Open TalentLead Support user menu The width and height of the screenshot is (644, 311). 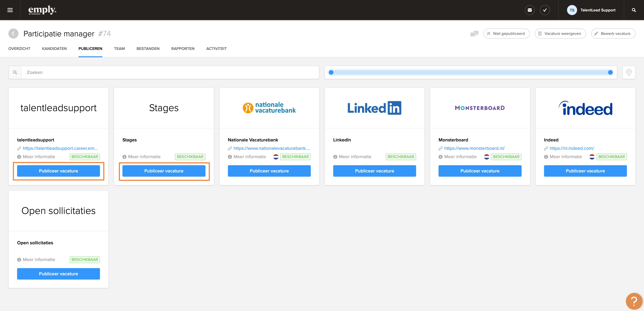pyautogui.click(x=591, y=10)
